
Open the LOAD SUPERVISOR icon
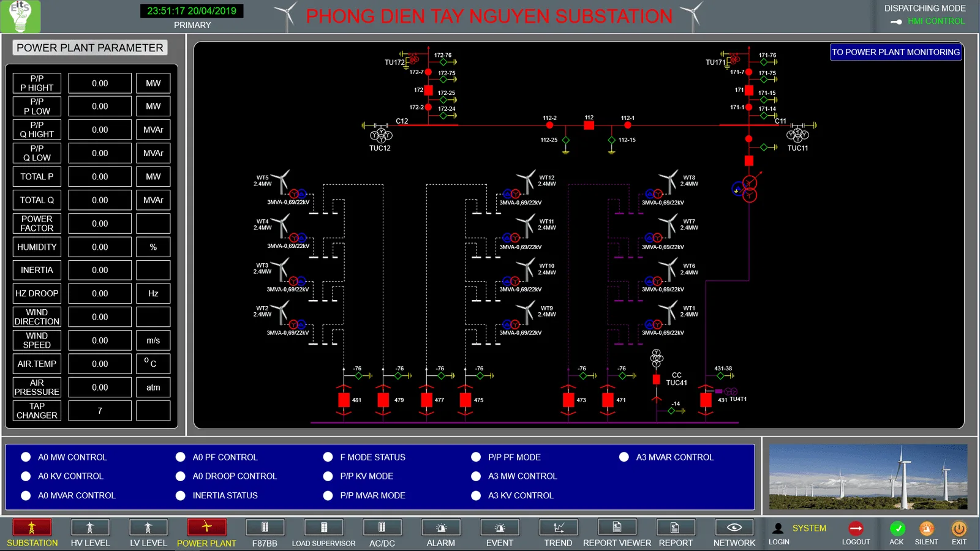(x=323, y=527)
